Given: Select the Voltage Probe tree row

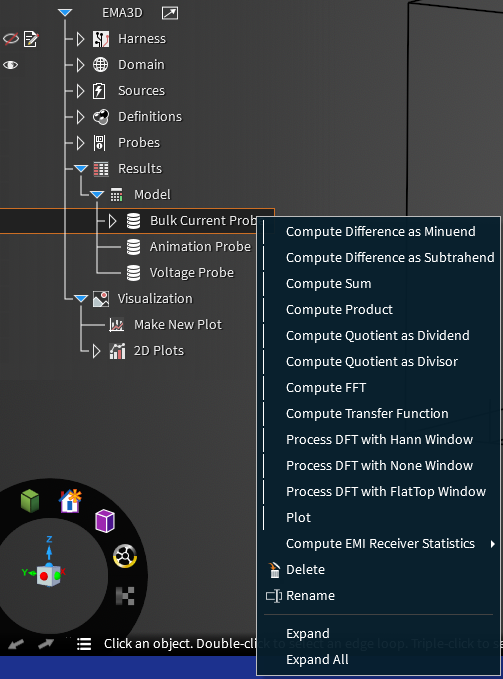Looking at the screenshot, I should click(192, 273).
